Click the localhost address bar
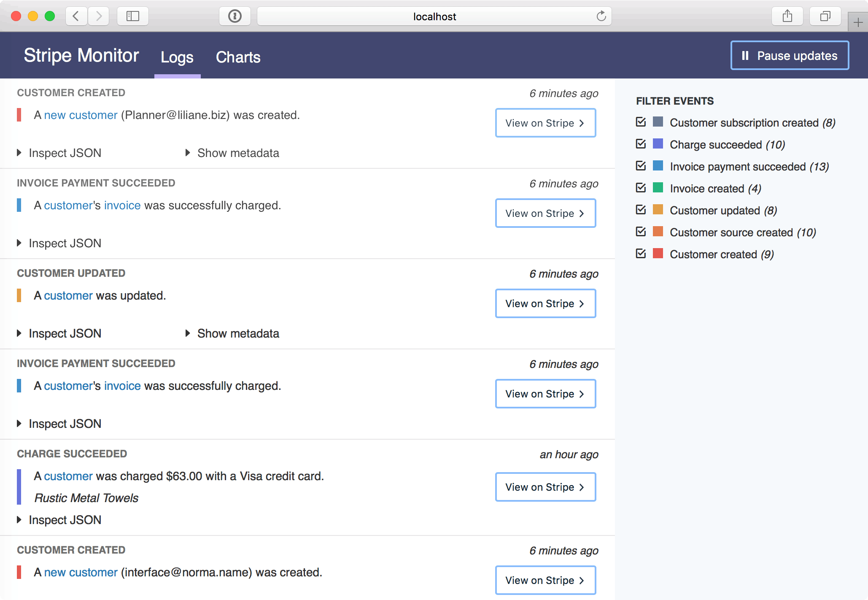868x600 pixels. tap(434, 16)
